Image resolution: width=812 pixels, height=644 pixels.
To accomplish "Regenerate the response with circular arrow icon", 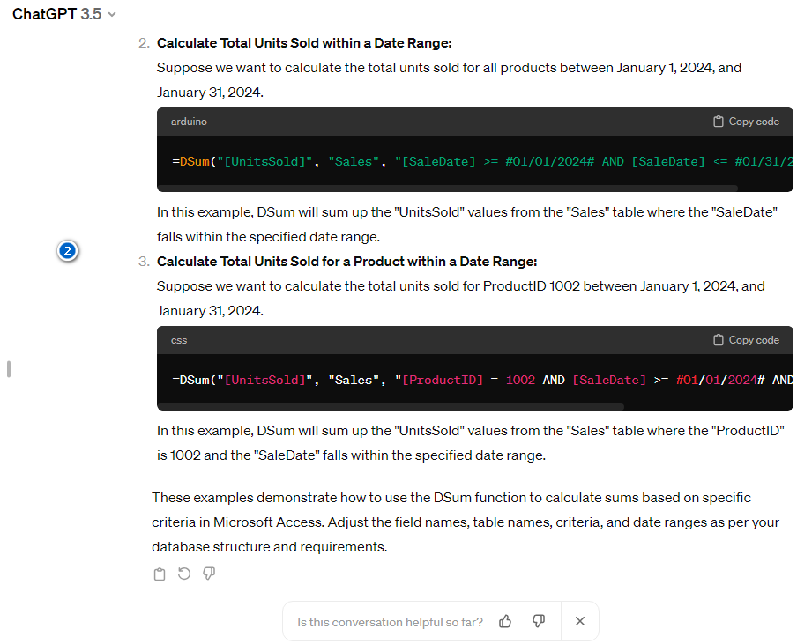I will click(184, 574).
